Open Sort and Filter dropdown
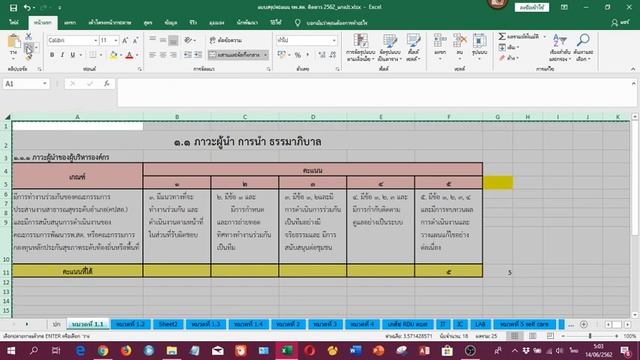 [559, 48]
